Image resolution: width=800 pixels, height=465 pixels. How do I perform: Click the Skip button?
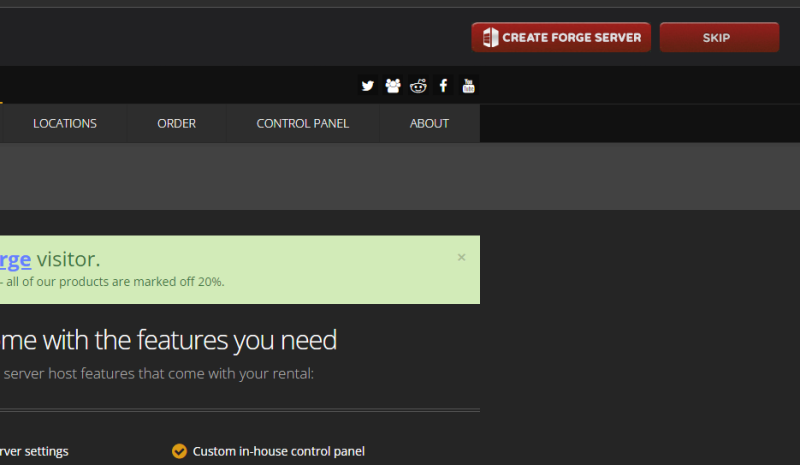[x=719, y=37]
